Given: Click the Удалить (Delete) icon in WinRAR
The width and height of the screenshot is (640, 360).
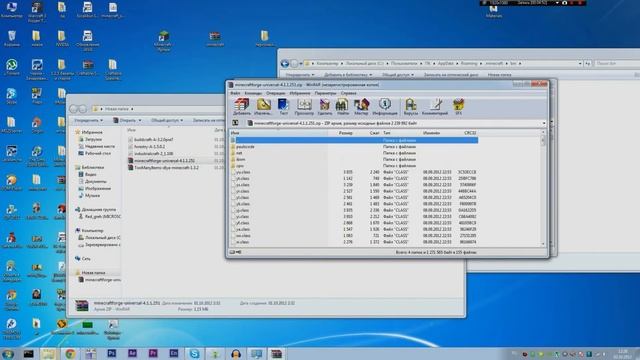Looking at the screenshot, I should click(324, 107).
